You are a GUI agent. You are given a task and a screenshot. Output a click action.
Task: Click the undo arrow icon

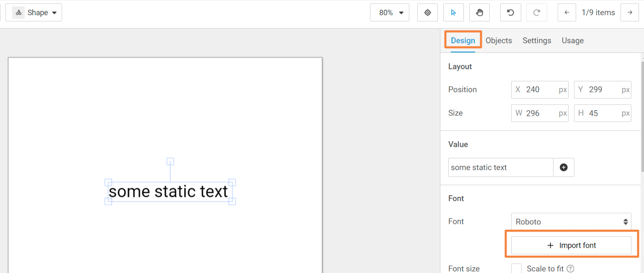(510, 13)
